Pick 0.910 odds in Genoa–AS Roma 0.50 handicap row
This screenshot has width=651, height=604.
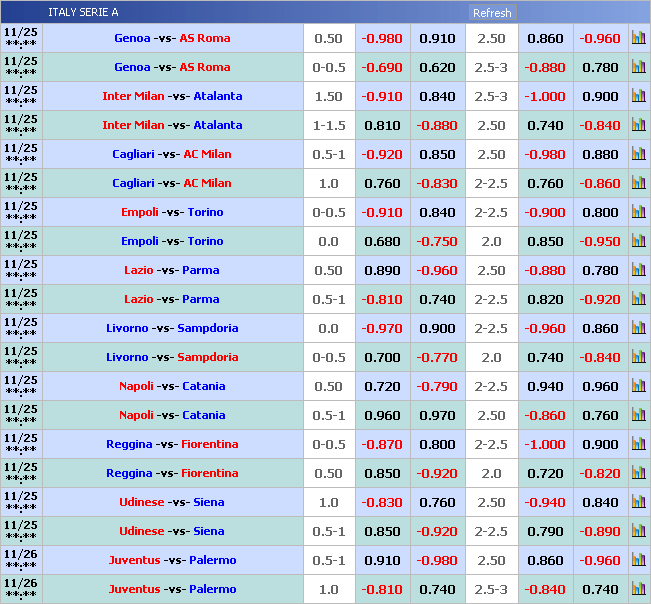tap(437, 39)
